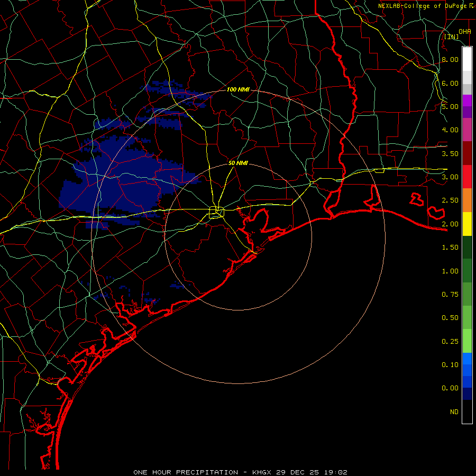The width and height of the screenshot is (476, 476).
Task: Click the NEXLAB-College of DuPage credit
Action: pos(426,6)
